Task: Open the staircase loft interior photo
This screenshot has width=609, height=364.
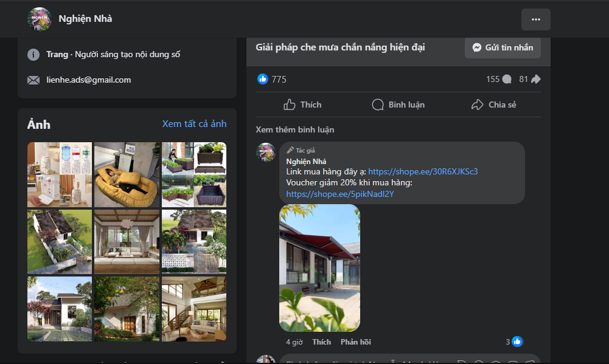Action: pos(194,309)
